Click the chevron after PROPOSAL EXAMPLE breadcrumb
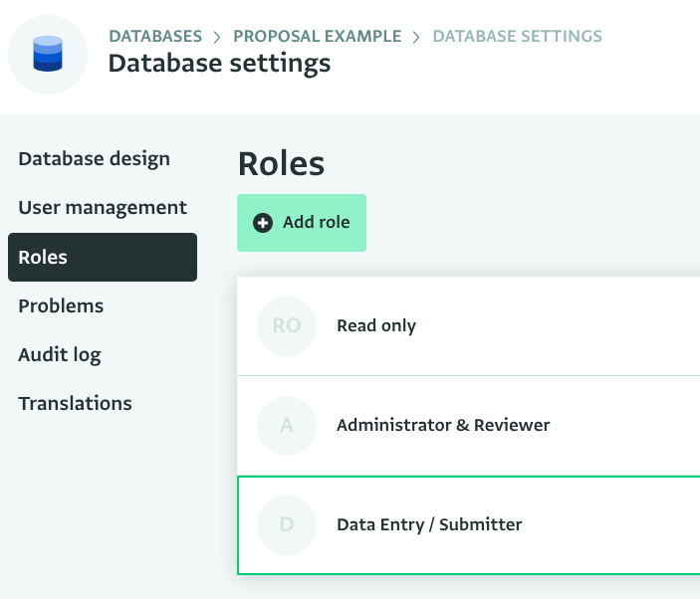 tap(416, 37)
